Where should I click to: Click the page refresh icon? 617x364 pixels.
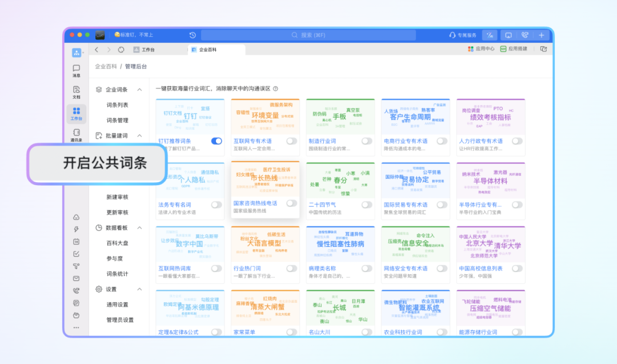click(121, 50)
